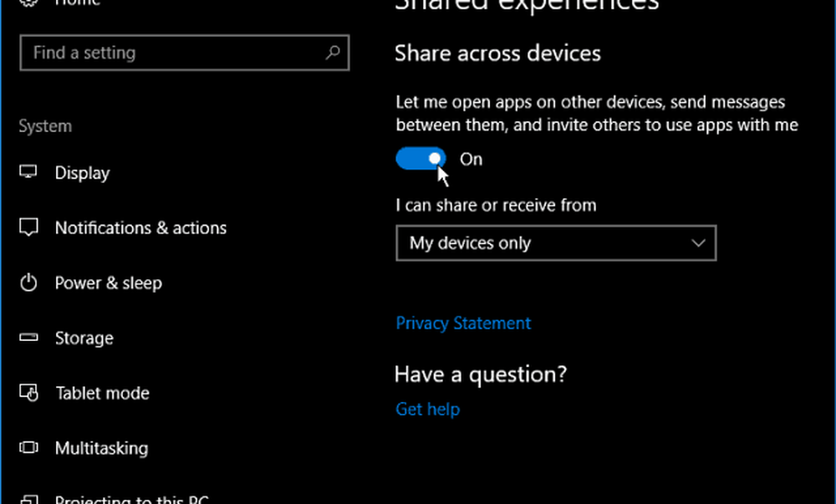The height and width of the screenshot is (504, 836).
Task: Open the Privacy Statement link
Action: click(463, 323)
